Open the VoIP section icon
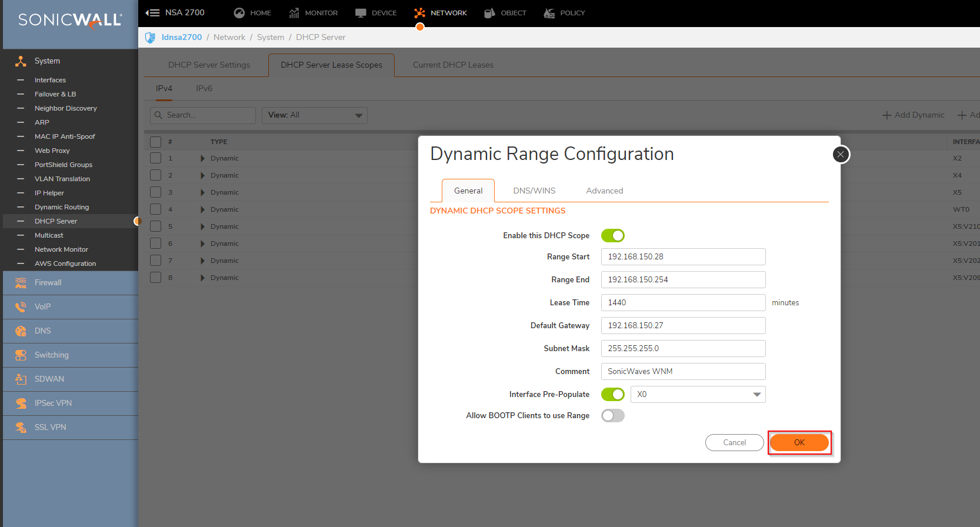 point(21,307)
